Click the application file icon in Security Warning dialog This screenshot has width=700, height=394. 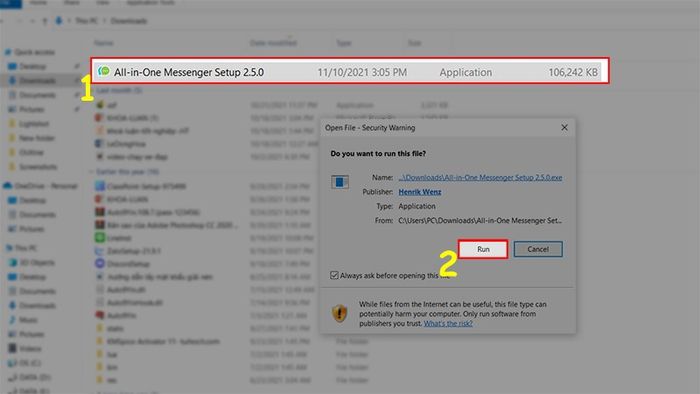340,182
